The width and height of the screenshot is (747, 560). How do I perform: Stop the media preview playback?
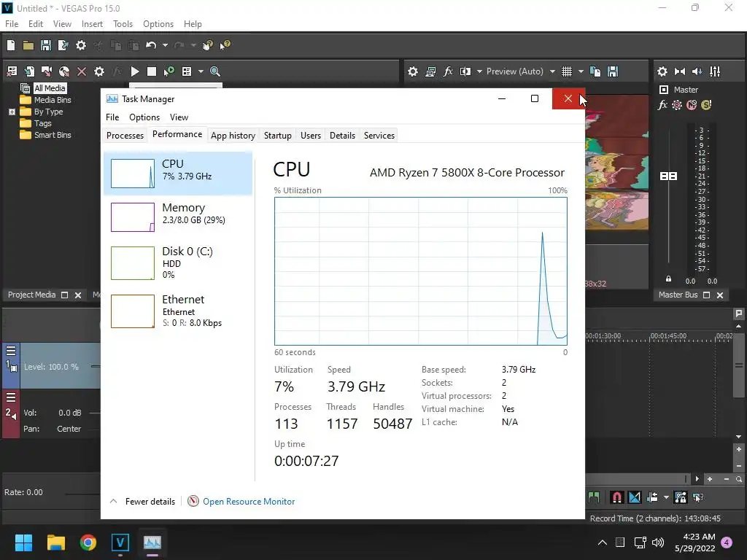pyautogui.click(x=152, y=71)
